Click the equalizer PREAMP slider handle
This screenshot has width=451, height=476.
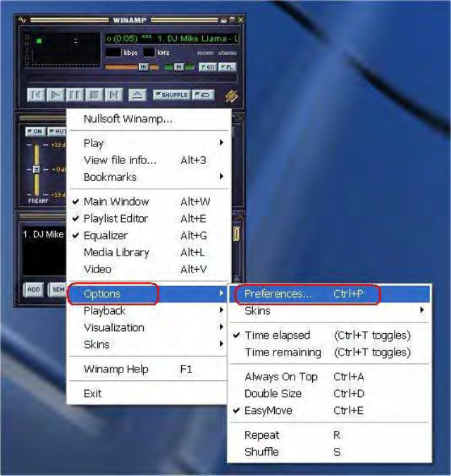coord(36,169)
